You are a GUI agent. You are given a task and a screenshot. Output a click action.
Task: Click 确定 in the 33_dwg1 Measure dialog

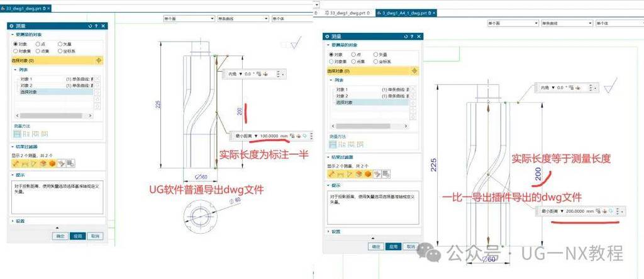point(60,236)
